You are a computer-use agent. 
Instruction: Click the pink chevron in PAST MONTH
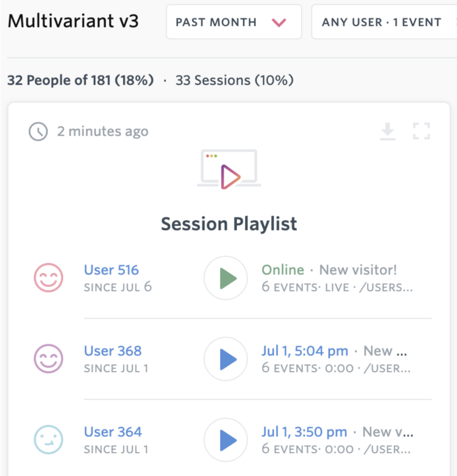(x=279, y=23)
